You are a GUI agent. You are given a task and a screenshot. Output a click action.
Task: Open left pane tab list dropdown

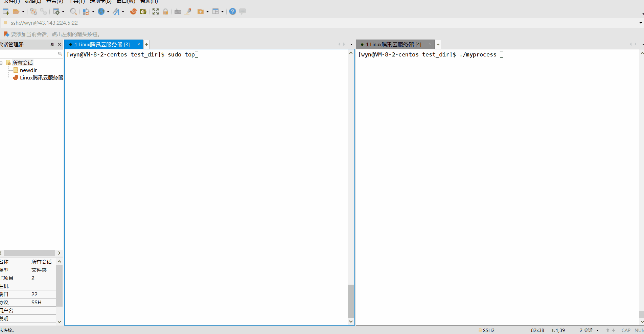pyautogui.click(x=351, y=44)
